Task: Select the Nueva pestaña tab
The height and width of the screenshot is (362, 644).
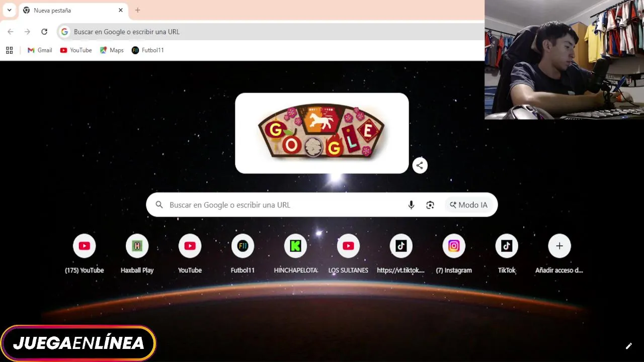Action: 73,10
